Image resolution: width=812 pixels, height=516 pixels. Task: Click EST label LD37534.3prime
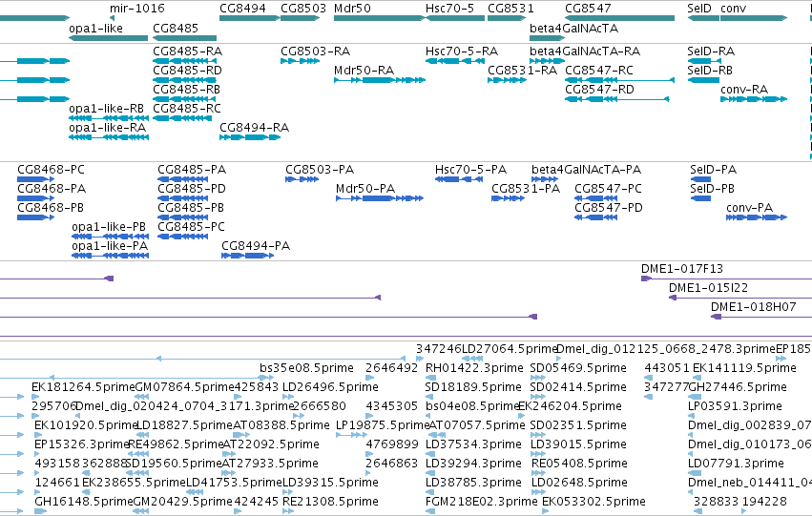[473, 444]
